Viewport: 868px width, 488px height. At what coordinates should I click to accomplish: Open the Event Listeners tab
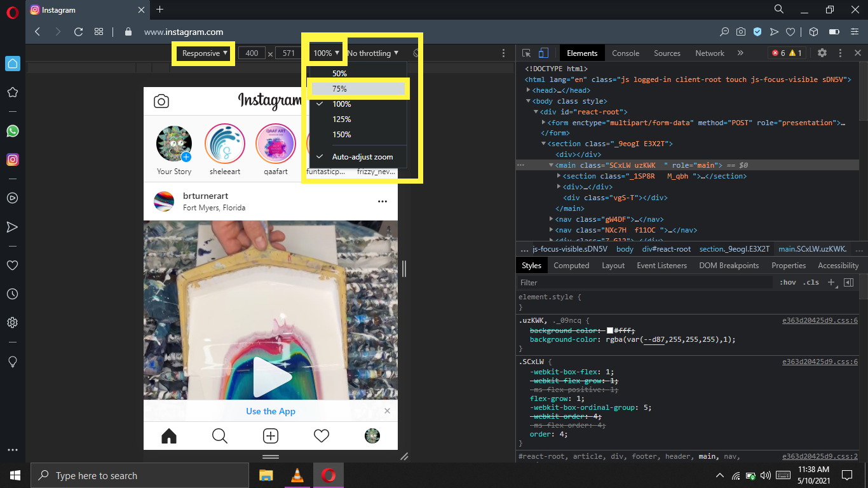(661, 266)
